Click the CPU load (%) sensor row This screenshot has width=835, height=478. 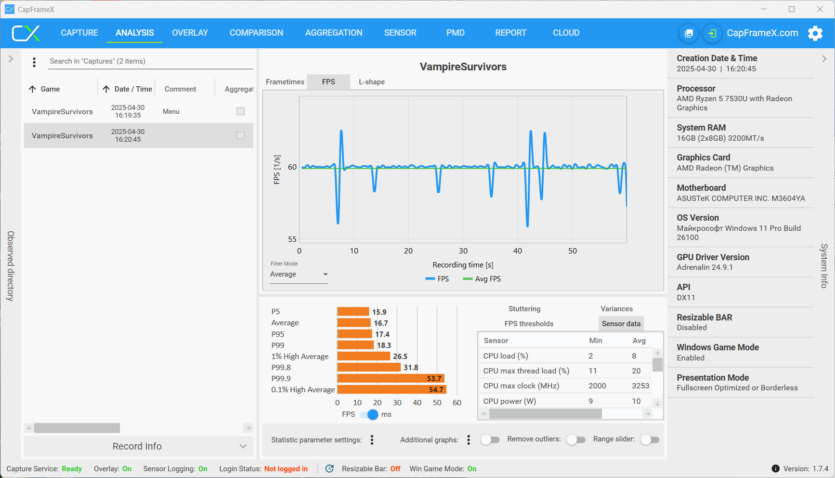566,356
